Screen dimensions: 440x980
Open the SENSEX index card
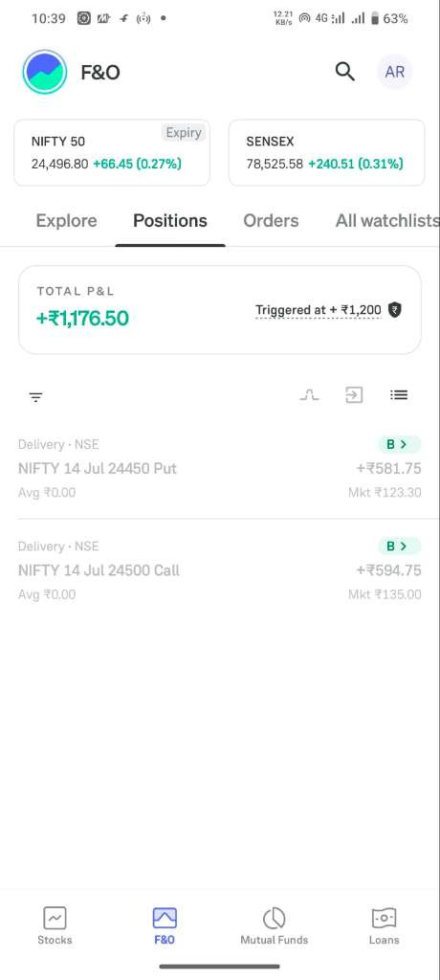click(x=327, y=152)
